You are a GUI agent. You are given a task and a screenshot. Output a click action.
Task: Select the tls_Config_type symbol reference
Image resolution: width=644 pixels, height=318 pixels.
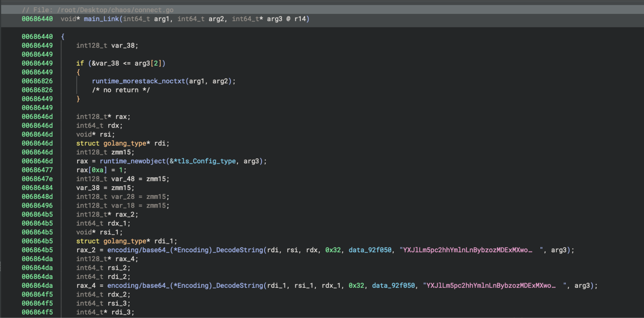click(207, 161)
